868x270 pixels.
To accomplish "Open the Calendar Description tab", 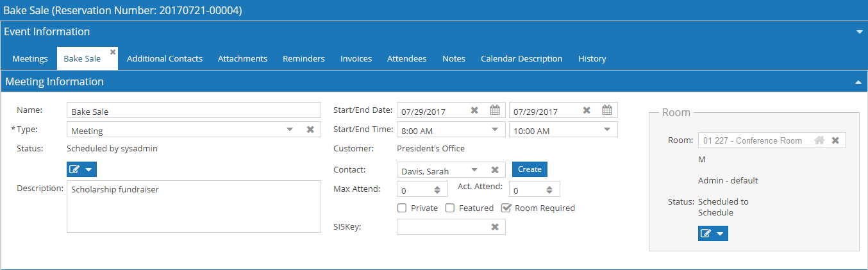I will point(522,58).
